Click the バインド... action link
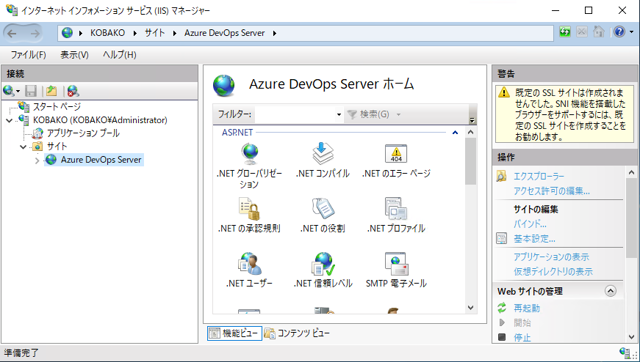The width and height of the screenshot is (640, 362). (530, 224)
